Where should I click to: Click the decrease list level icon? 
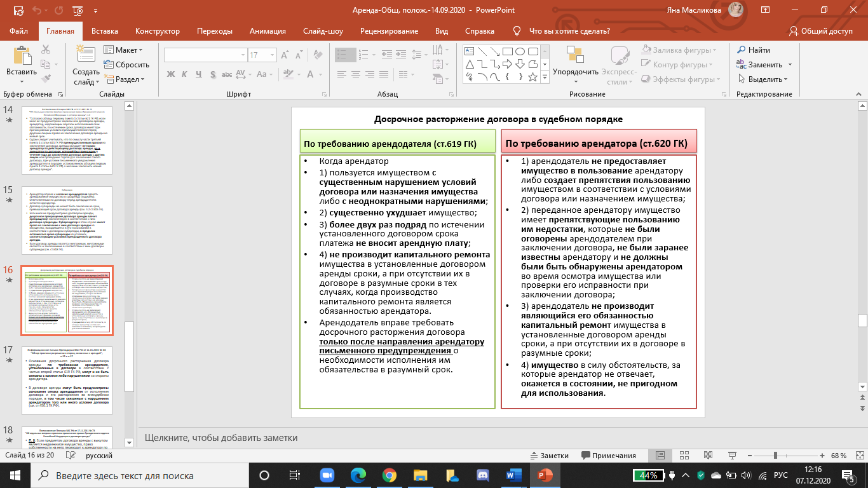[387, 55]
